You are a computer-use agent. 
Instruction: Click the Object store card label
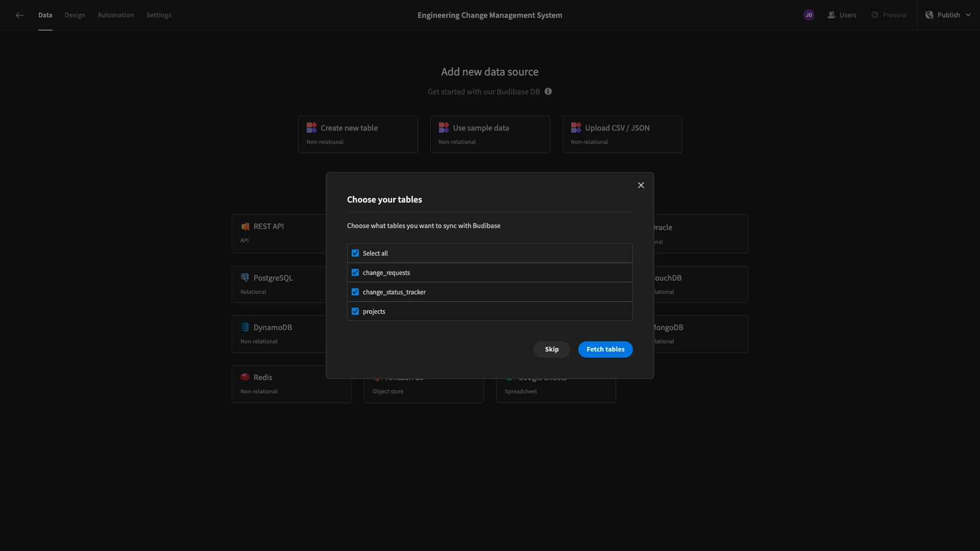tap(388, 391)
